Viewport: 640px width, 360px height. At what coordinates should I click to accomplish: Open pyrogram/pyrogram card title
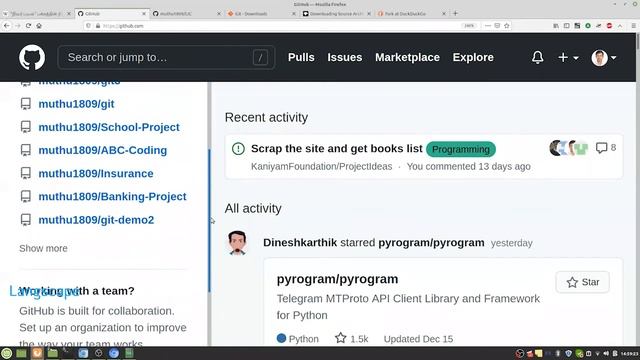point(338,279)
